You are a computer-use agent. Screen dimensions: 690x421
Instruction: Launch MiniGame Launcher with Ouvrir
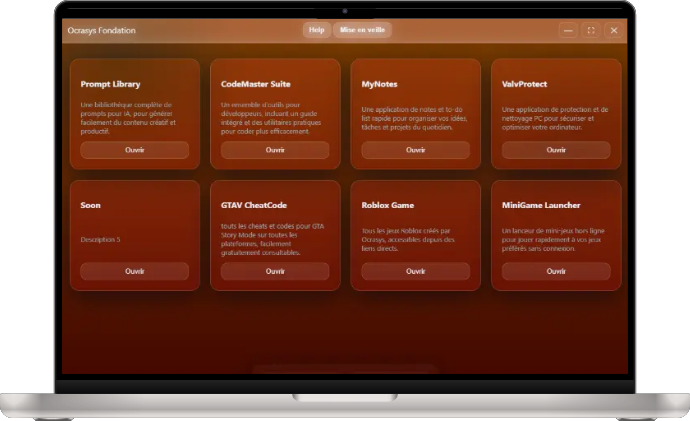[556, 271]
